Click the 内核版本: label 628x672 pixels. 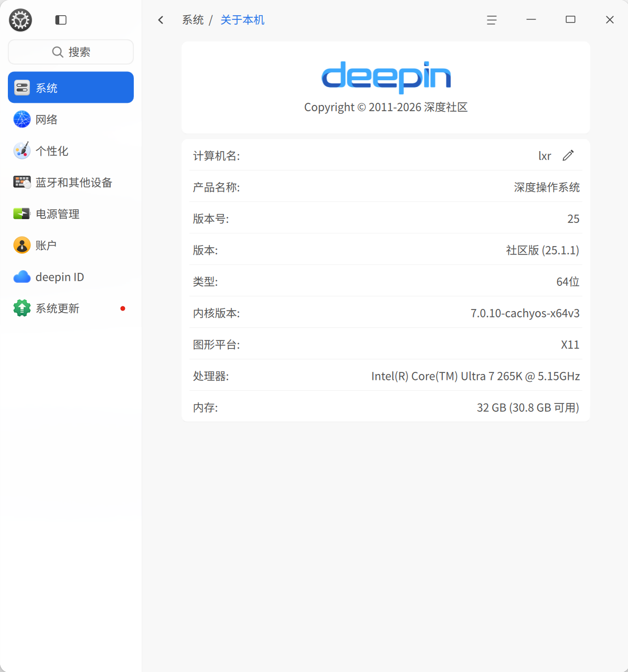point(216,313)
